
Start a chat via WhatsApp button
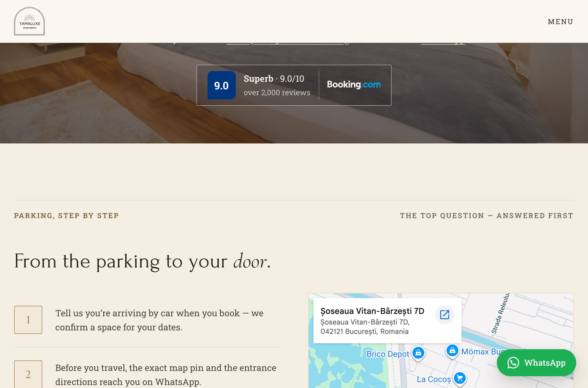pos(536,363)
